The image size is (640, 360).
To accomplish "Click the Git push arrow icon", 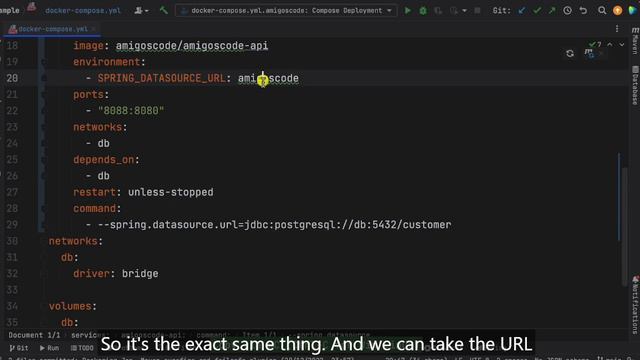I will tap(552, 11).
